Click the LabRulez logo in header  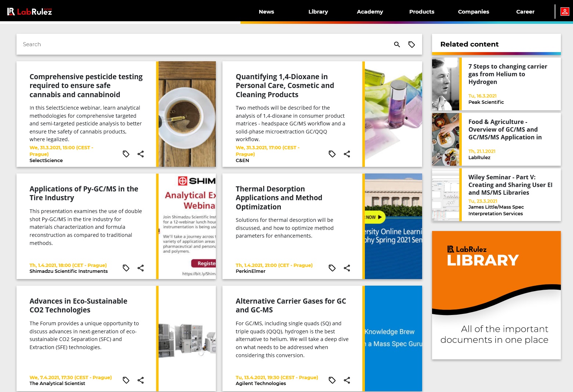pos(30,11)
